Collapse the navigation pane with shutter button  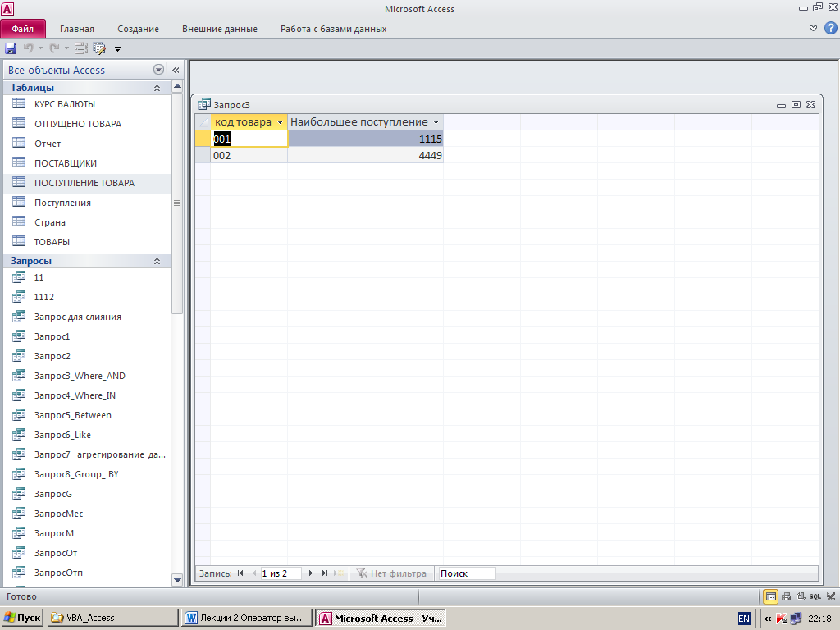176,70
